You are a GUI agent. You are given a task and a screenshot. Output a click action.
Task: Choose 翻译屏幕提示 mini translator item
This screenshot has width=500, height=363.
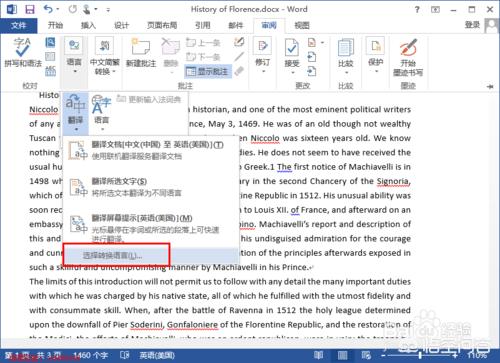(151, 227)
